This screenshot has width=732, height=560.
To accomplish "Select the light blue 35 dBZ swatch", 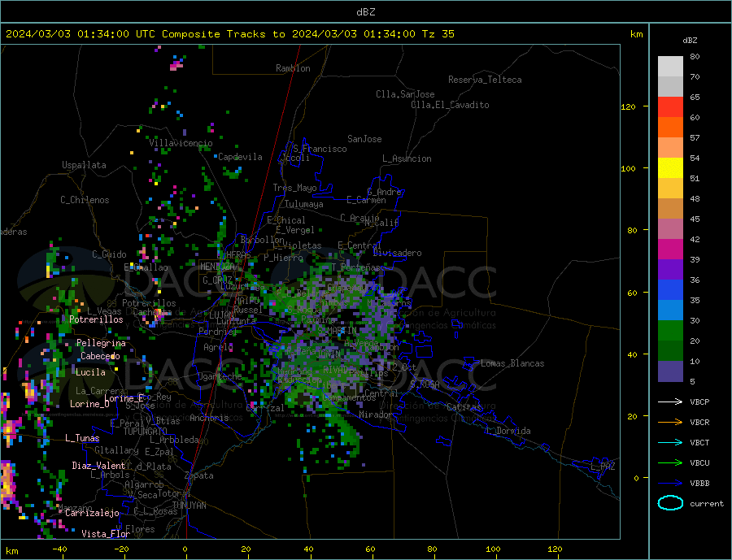I will [670, 310].
